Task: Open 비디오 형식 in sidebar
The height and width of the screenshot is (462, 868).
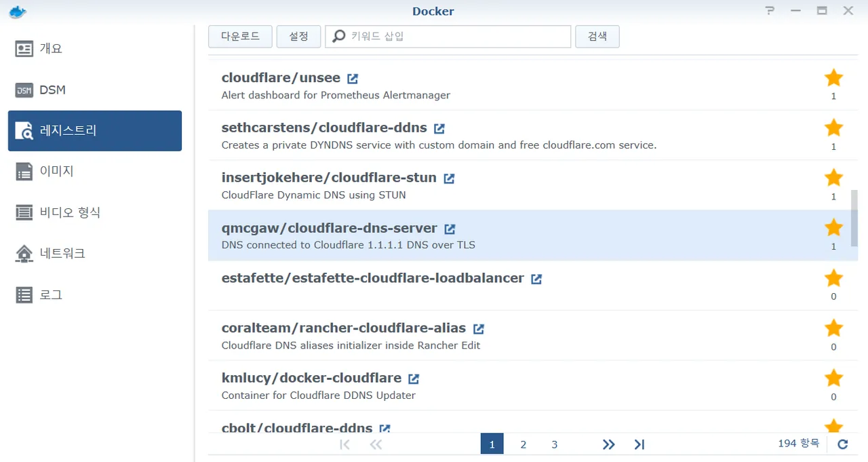Action: point(95,213)
